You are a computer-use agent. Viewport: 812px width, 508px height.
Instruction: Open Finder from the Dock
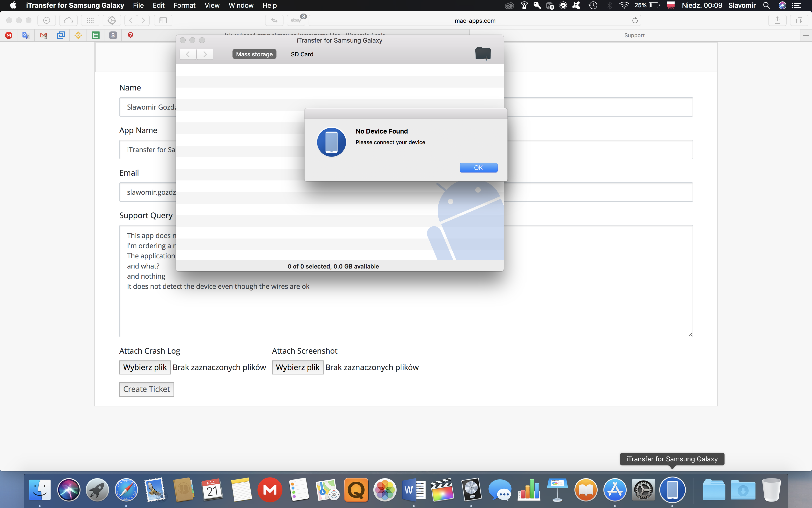[x=40, y=490]
